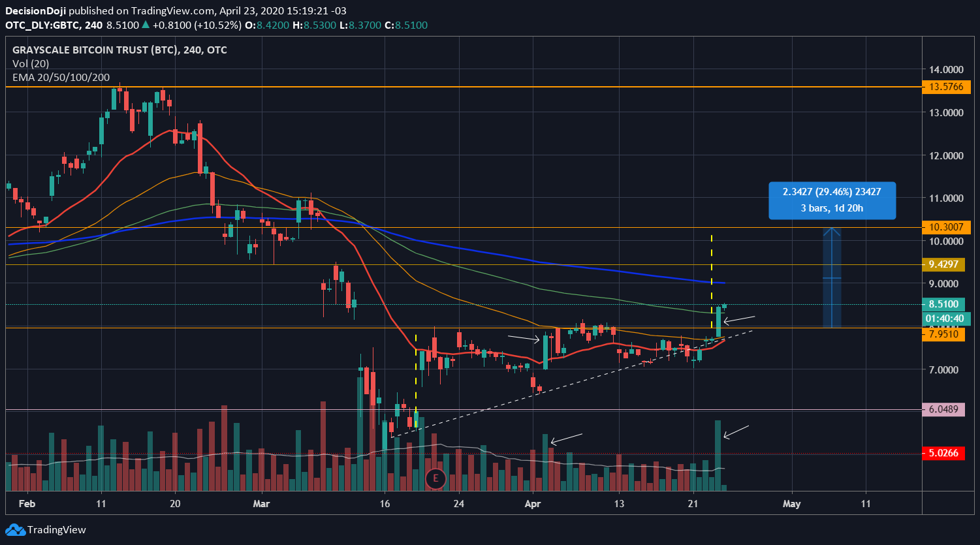Click the 7.9510 price label

click(x=943, y=334)
